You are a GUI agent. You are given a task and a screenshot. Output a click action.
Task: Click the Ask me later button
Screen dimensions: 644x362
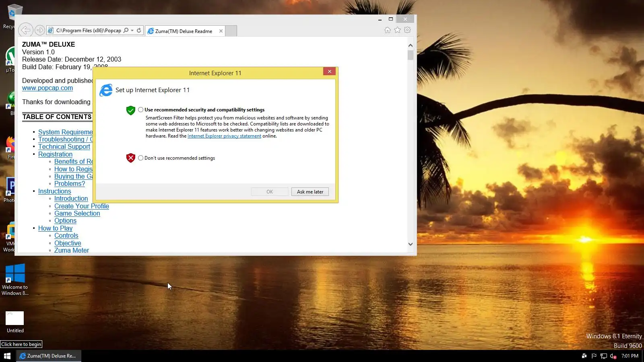310,192
